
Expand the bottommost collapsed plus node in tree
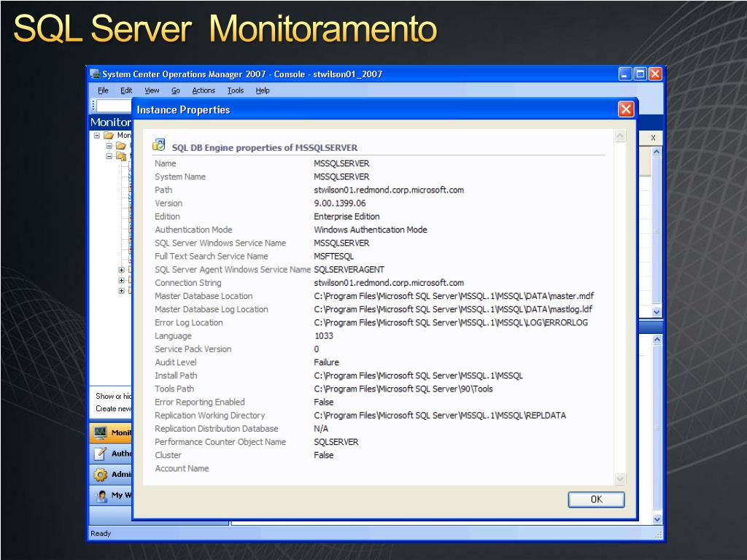click(122, 290)
